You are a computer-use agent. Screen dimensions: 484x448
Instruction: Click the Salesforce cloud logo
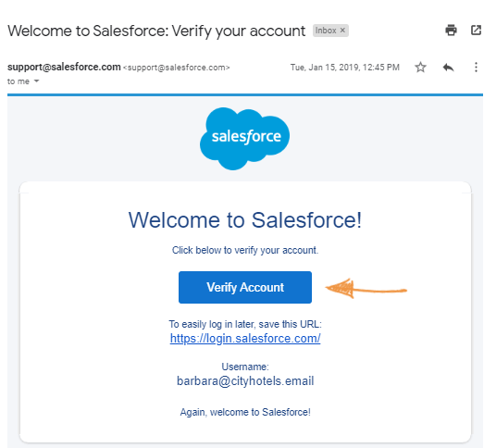coord(245,139)
